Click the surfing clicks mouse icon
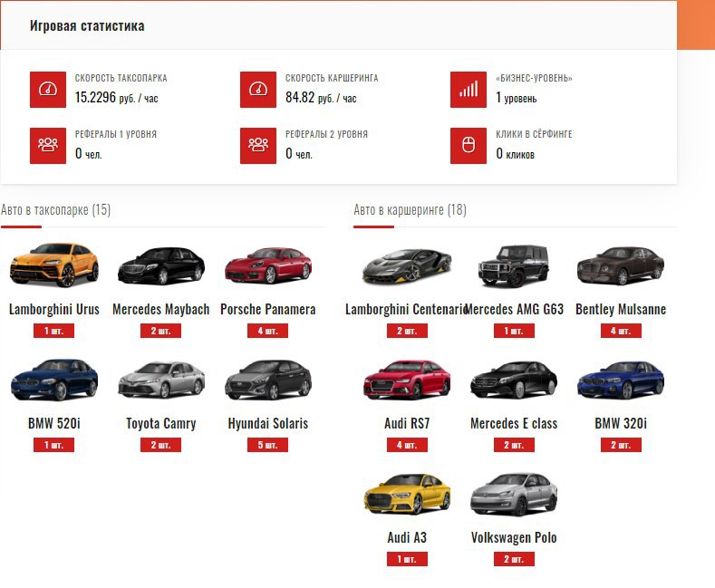The width and height of the screenshot is (715, 588). click(x=469, y=145)
